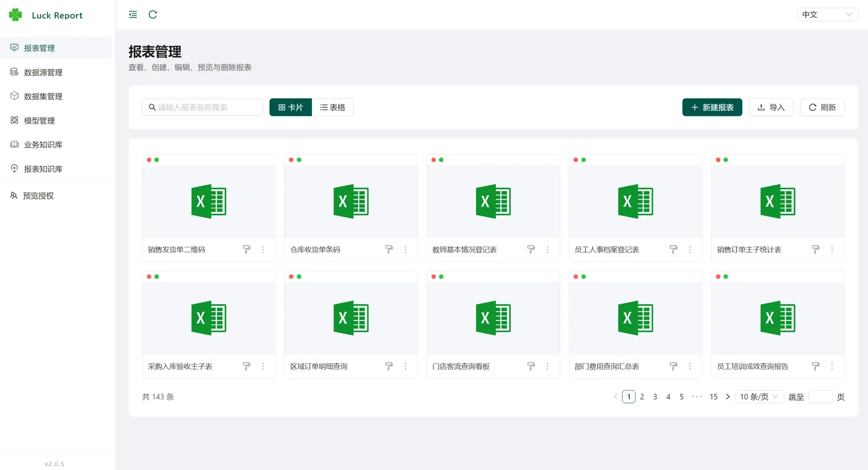
Task: Go to page 15
Action: pyautogui.click(x=714, y=397)
